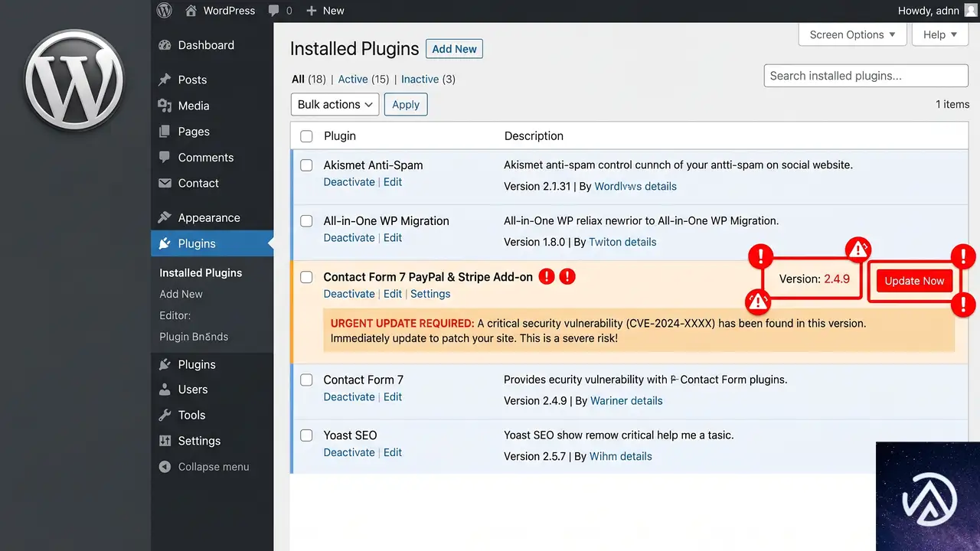Image resolution: width=980 pixels, height=551 pixels.
Task: Click the Appearance paintbrush icon
Action: coord(165,217)
